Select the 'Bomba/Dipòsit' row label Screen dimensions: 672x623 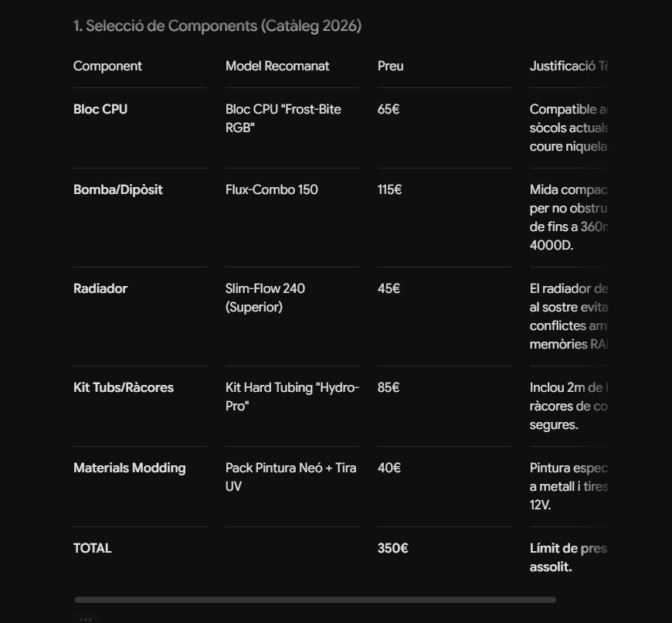click(x=118, y=189)
